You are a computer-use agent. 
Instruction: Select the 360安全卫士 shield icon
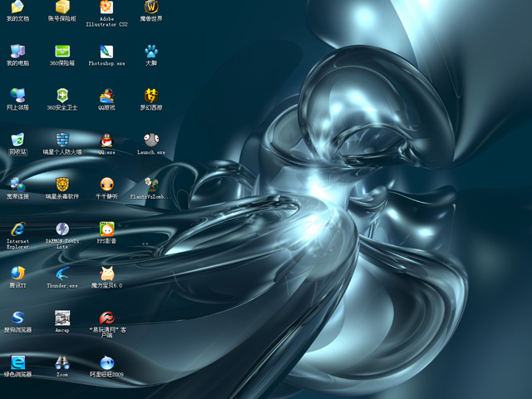(x=62, y=95)
